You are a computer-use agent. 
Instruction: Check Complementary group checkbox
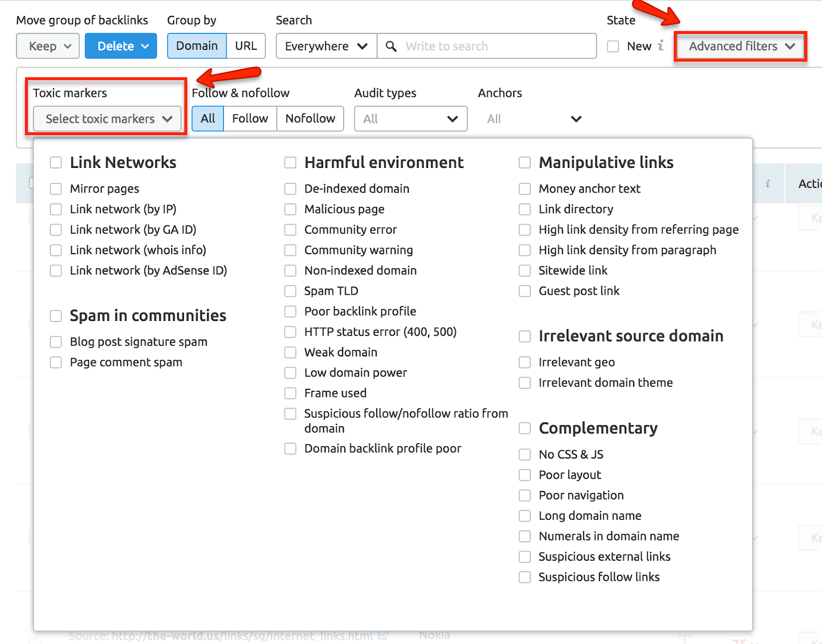525,428
